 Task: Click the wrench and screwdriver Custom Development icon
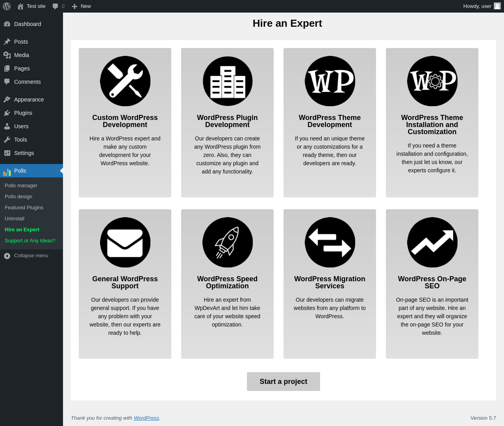pyautogui.click(x=125, y=81)
